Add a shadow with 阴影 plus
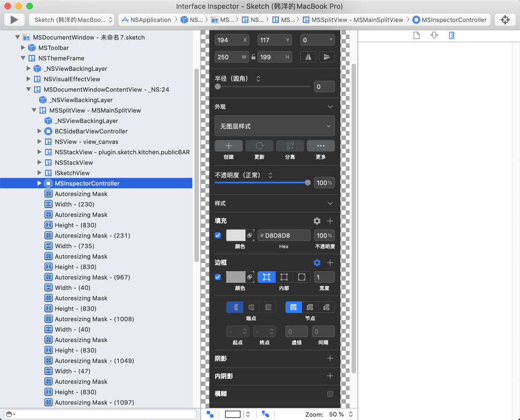Viewport: 520px width, 420px height. [x=330, y=358]
